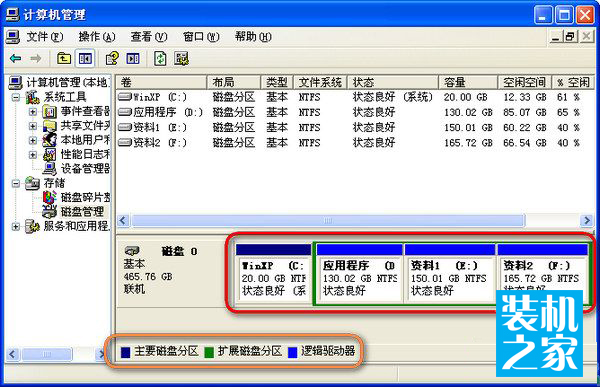Click the drive icon of WinXP (C:) row

(x=125, y=96)
